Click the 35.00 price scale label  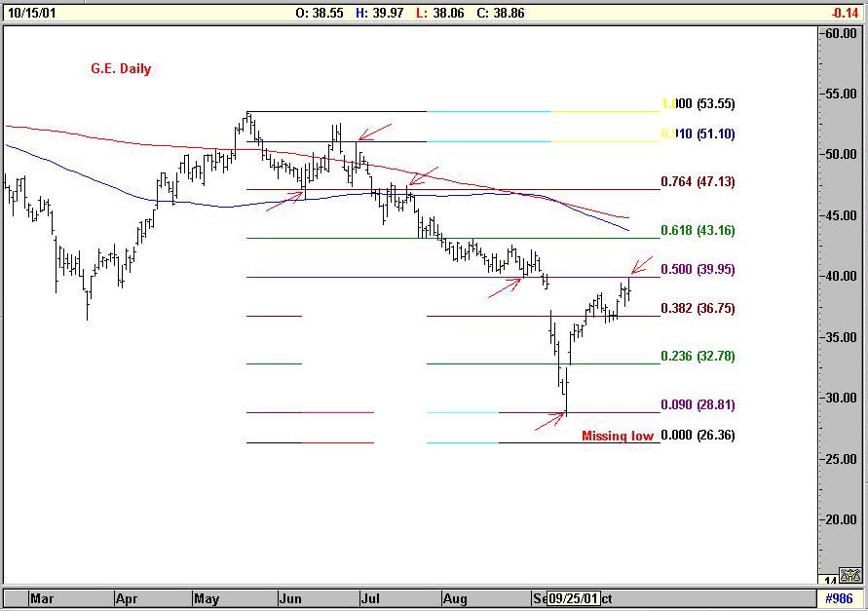click(x=841, y=337)
